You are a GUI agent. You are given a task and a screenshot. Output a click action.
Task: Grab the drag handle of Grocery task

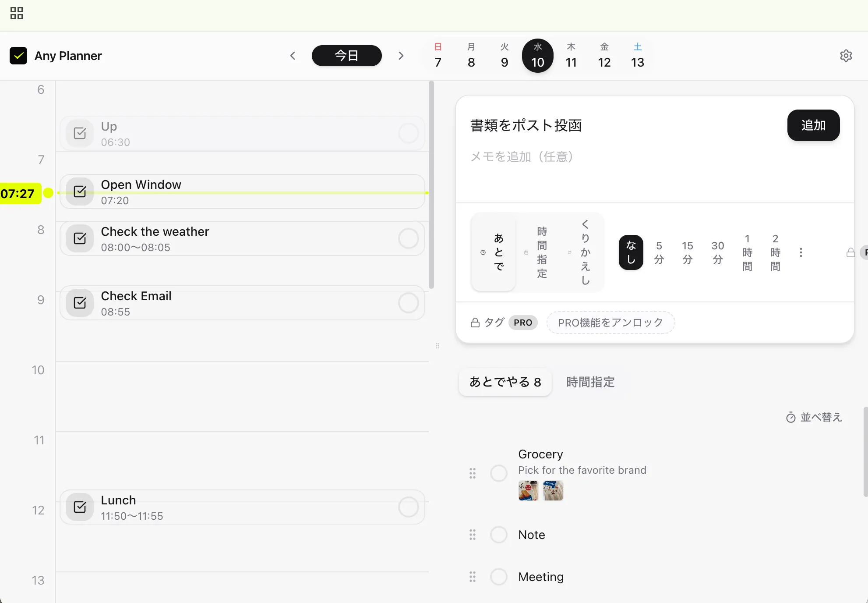[x=473, y=473]
